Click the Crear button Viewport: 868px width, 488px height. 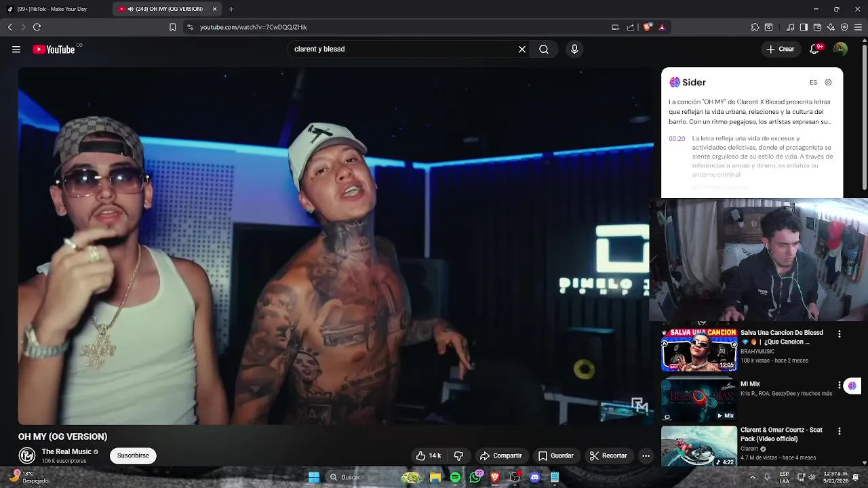[x=781, y=49]
